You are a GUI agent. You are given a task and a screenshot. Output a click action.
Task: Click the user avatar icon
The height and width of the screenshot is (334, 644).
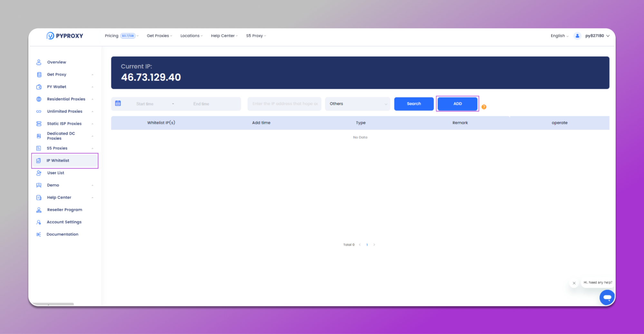tap(577, 36)
